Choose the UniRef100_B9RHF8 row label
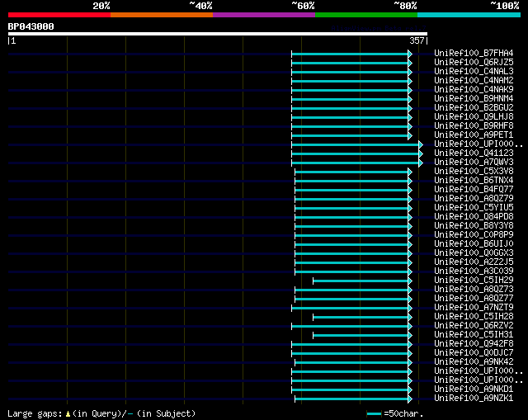 pyautogui.click(x=474, y=125)
